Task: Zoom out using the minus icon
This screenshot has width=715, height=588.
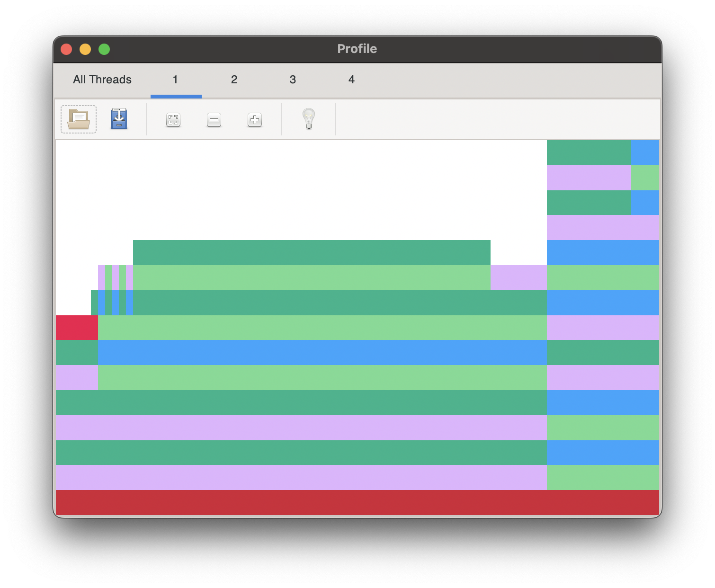Action: coord(214,120)
